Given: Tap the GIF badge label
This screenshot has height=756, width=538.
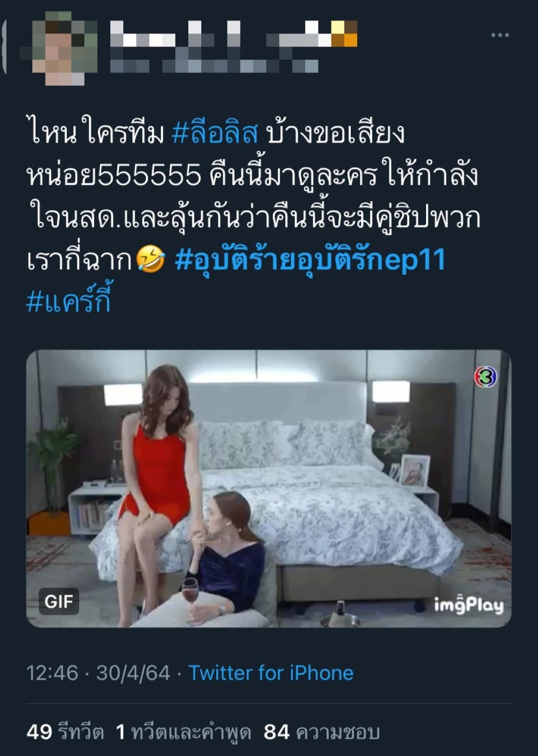Looking at the screenshot, I should click(59, 602).
